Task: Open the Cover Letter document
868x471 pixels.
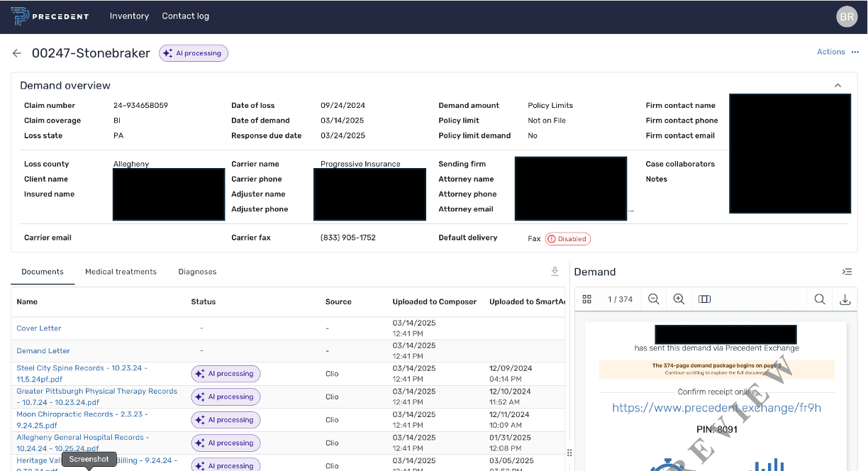Action: click(39, 328)
